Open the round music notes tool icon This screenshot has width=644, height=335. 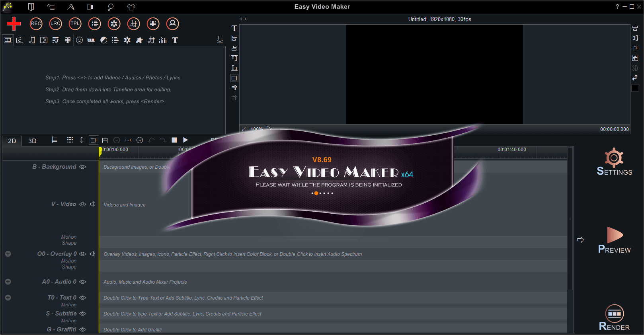pyautogui.click(x=133, y=23)
